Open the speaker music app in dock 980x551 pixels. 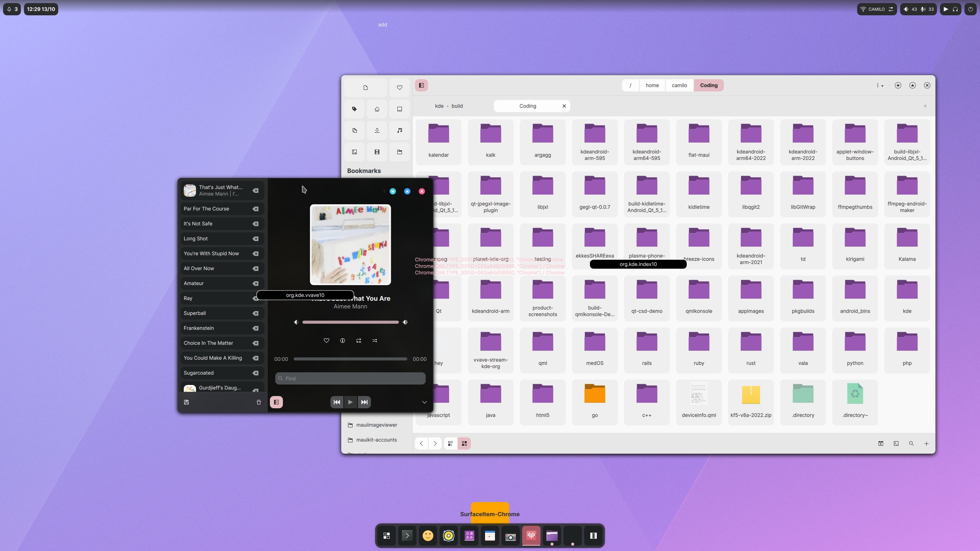point(449,536)
